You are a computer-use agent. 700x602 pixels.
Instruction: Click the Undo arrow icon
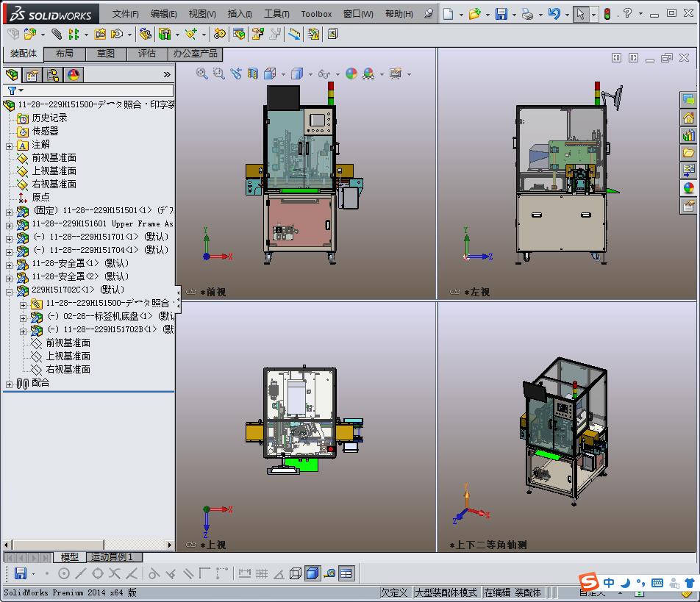pos(554,14)
